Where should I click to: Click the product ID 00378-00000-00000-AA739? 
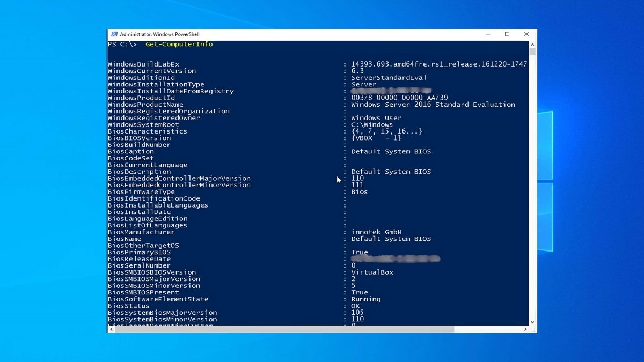pyautogui.click(x=399, y=98)
